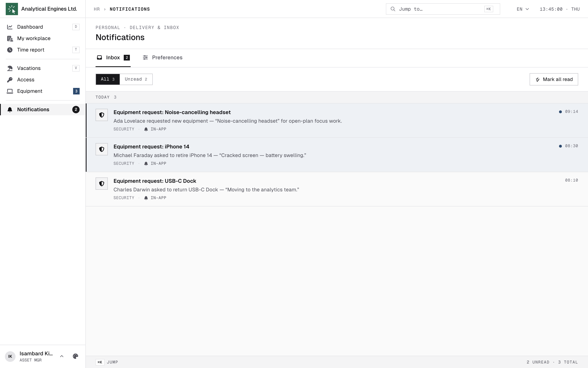Click the Ada Lovelace request description
This screenshot has width=588, height=368.
click(228, 121)
